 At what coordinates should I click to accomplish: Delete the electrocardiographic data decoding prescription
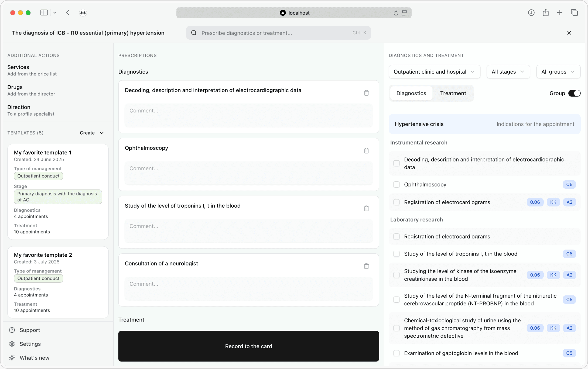[366, 93]
